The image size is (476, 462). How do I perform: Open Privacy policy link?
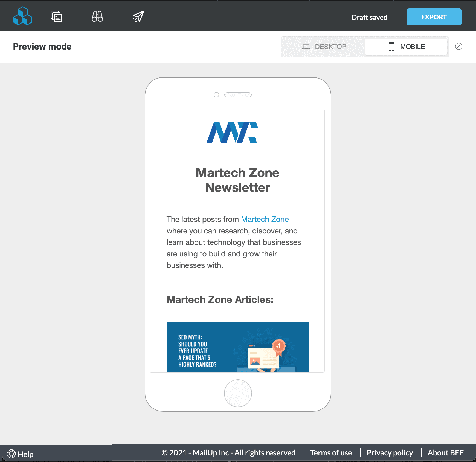[x=390, y=453]
